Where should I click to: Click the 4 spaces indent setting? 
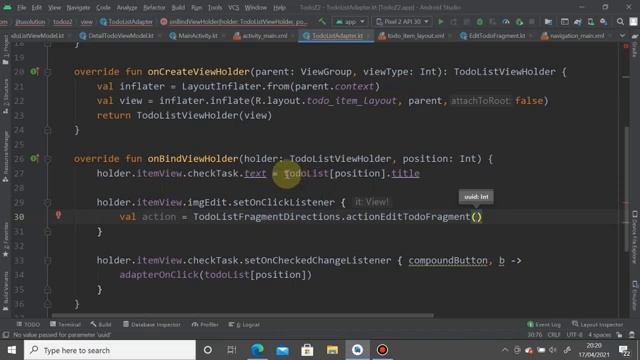pyautogui.click(x=599, y=335)
